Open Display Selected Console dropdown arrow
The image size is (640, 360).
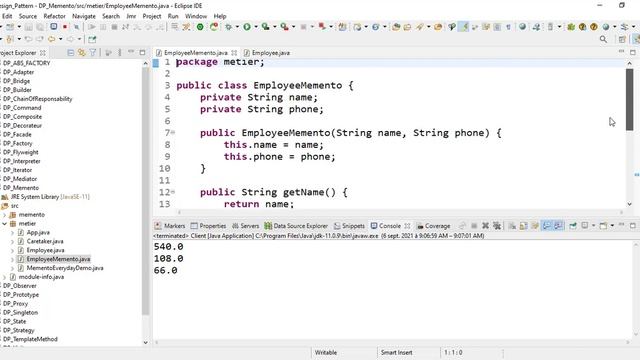coord(593,226)
